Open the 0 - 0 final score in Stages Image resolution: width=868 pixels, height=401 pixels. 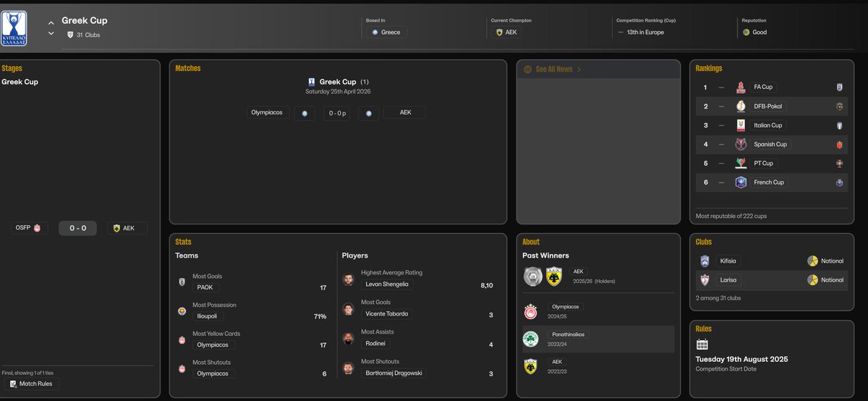[77, 228]
